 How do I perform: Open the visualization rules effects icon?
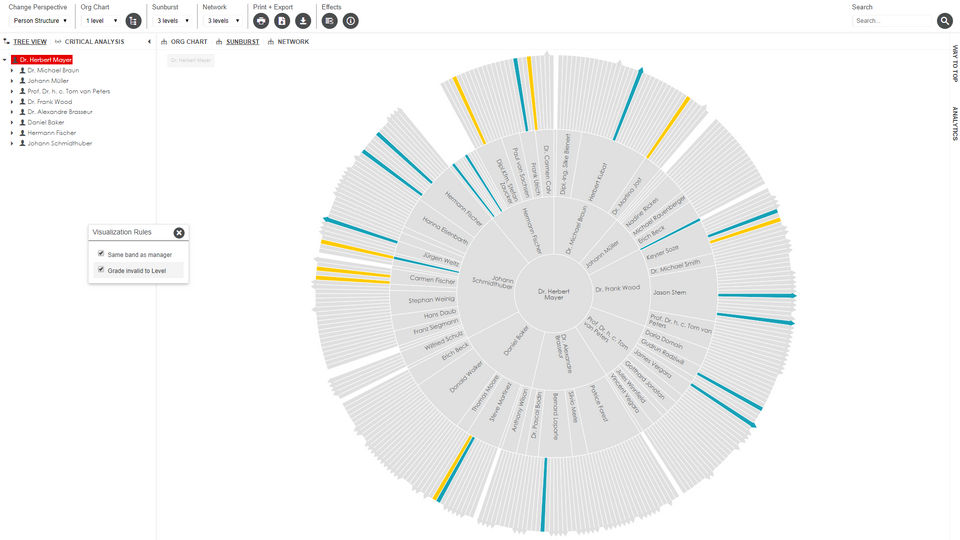tap(329, 20)
